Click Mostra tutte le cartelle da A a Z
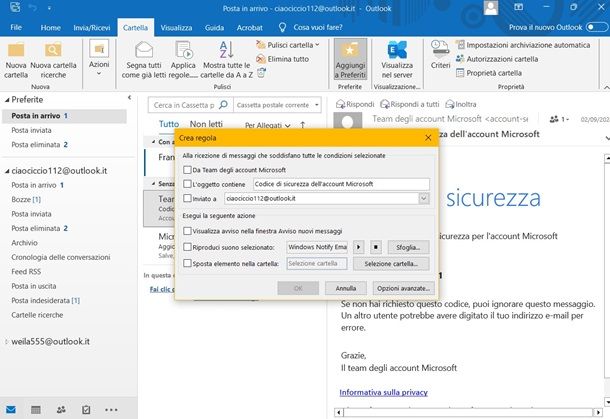Screen dimensions: 610x419 [x=226, y=60]
